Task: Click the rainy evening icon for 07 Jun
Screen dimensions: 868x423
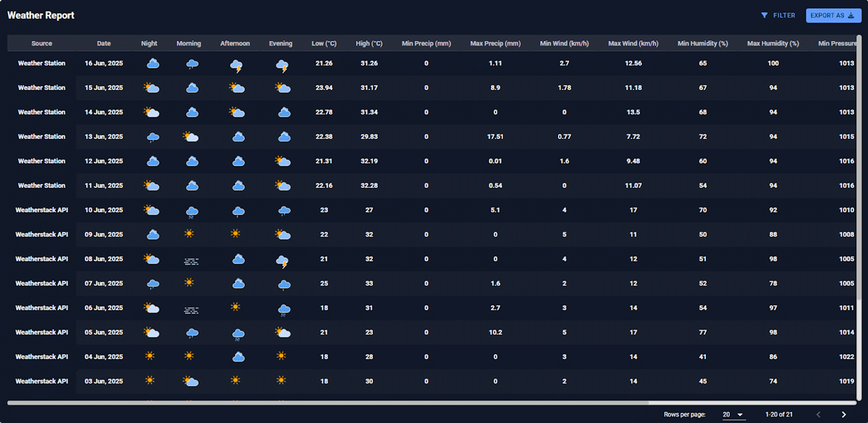Action: click(x=284, y=284)
